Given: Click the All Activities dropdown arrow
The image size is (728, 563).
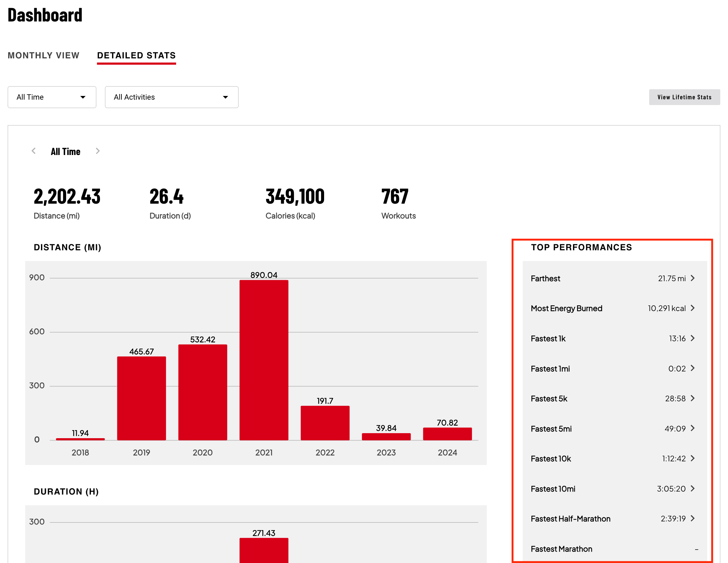Looking at the screenshot, I should 225,97.
